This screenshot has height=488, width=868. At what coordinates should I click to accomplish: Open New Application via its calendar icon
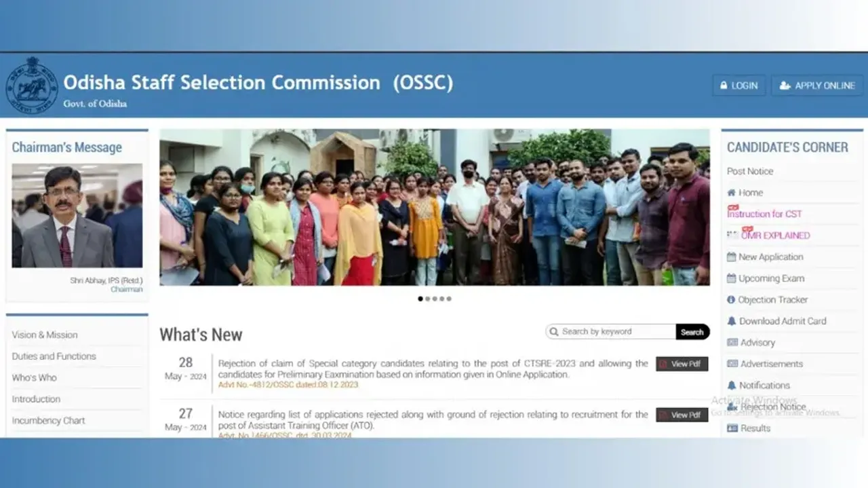point(732,257)
